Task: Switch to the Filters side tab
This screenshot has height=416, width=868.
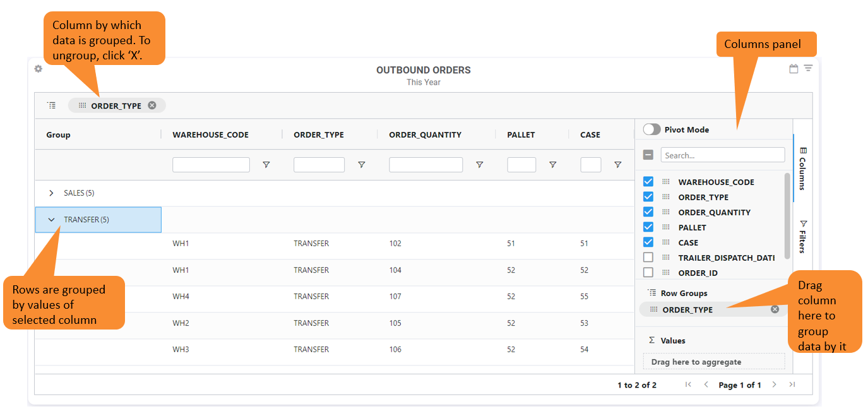Action: [x=803, y=236]
